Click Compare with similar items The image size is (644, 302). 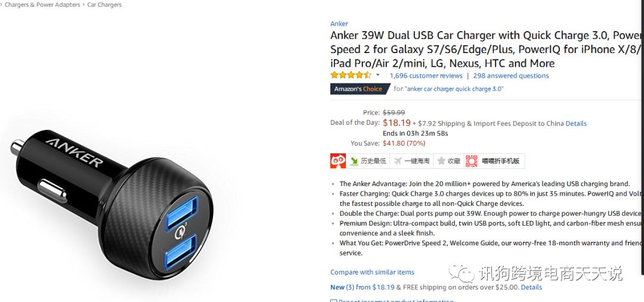point(372,272)
